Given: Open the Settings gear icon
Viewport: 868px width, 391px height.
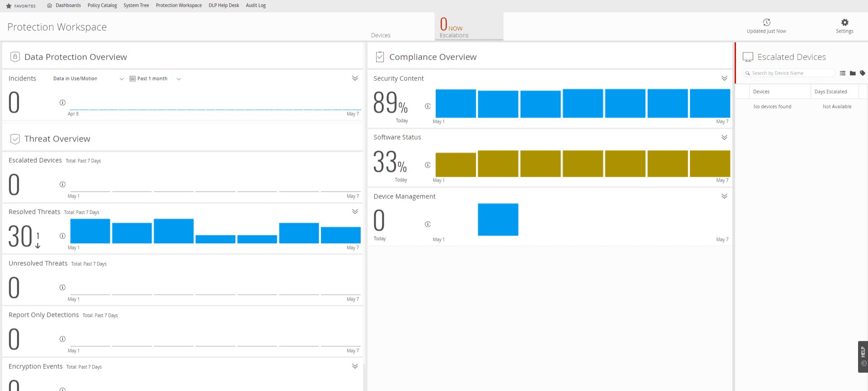Looking at the screenshot, I should pyautogui.click(x=844, y=23).
